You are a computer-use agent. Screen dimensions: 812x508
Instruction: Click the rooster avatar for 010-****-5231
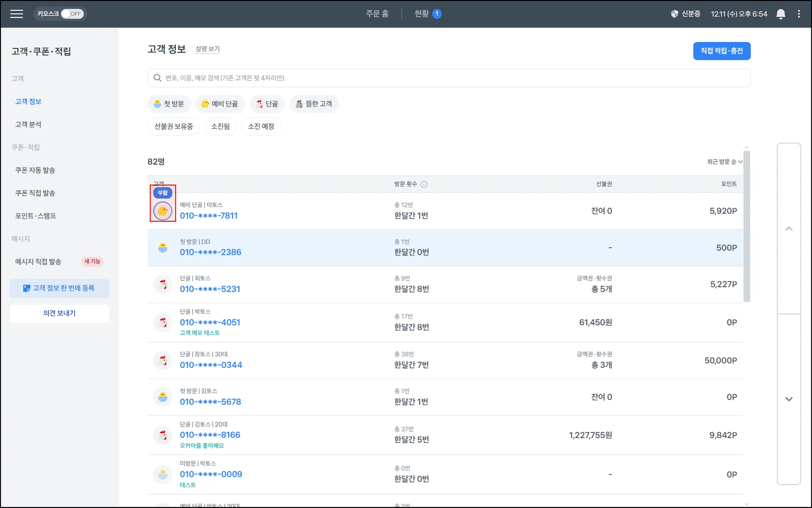coord(163,285)
